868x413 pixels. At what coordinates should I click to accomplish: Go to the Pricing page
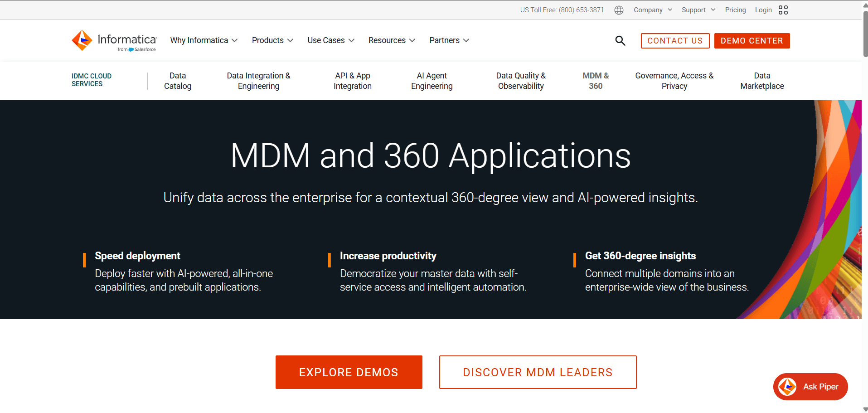click(x=735, y=10)
